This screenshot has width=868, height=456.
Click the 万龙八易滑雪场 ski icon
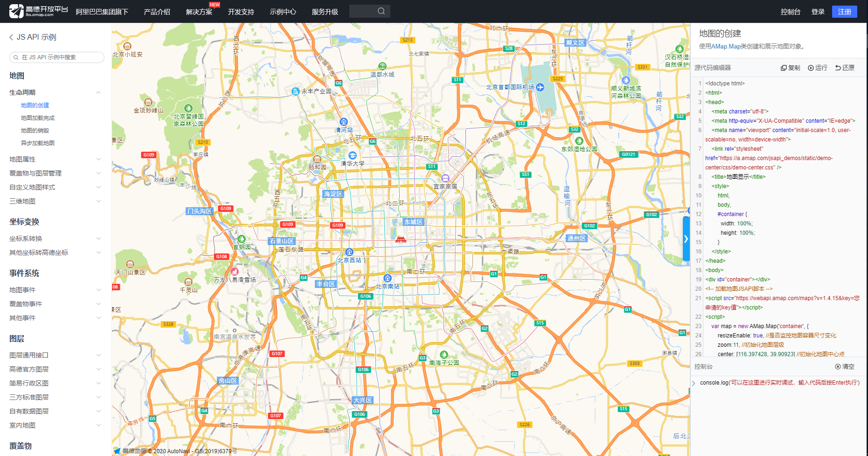[x=235, y=272]
